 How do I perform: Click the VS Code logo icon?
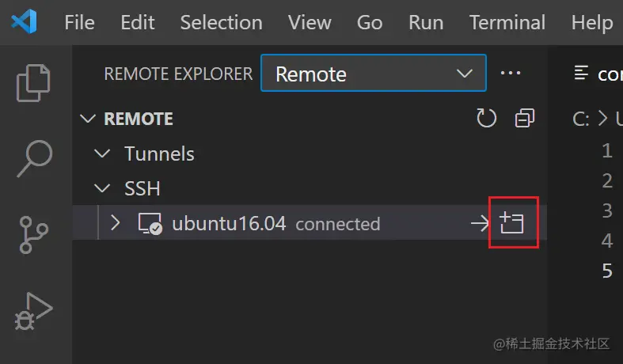pyautogui.click(x=25, y=22)
